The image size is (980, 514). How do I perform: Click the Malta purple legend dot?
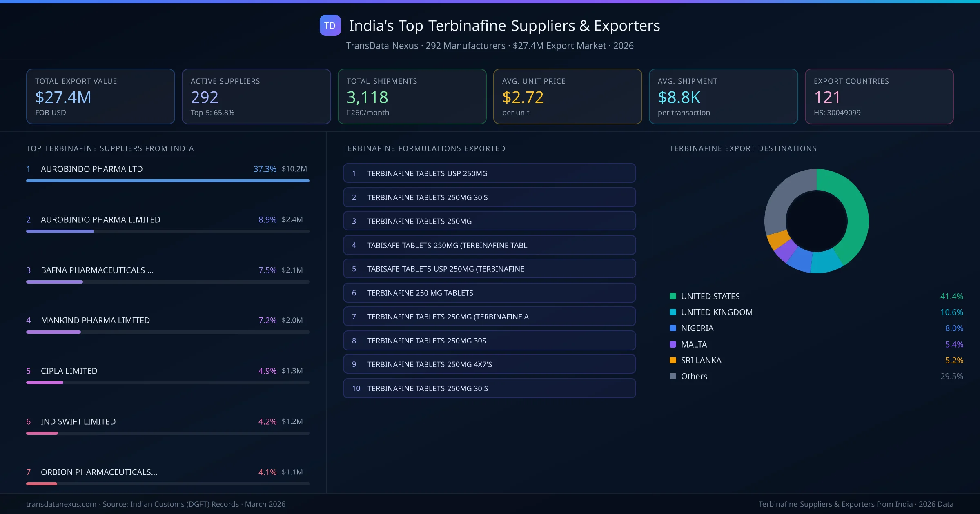(x=673, y=344)
